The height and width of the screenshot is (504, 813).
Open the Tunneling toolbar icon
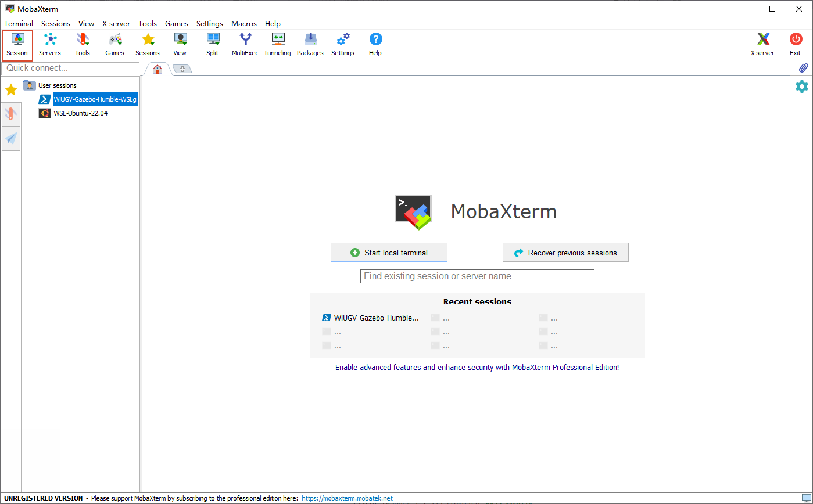(278, 45)
